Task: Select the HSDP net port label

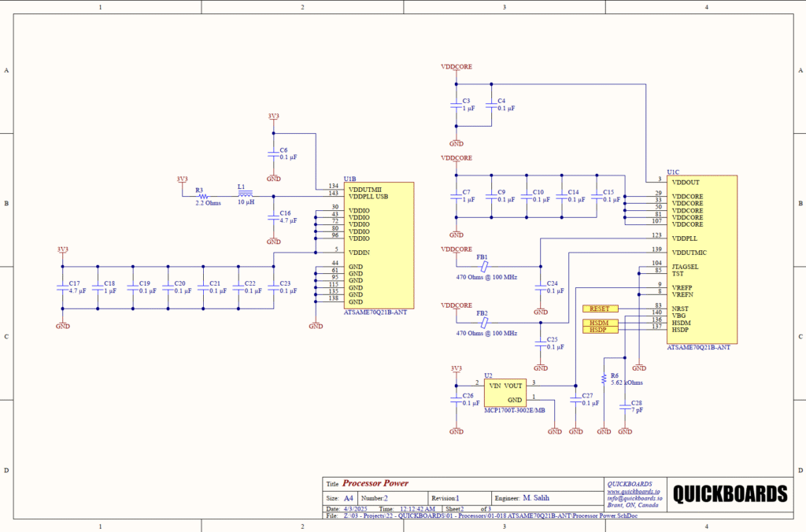Action: click(x=601, y=330)
